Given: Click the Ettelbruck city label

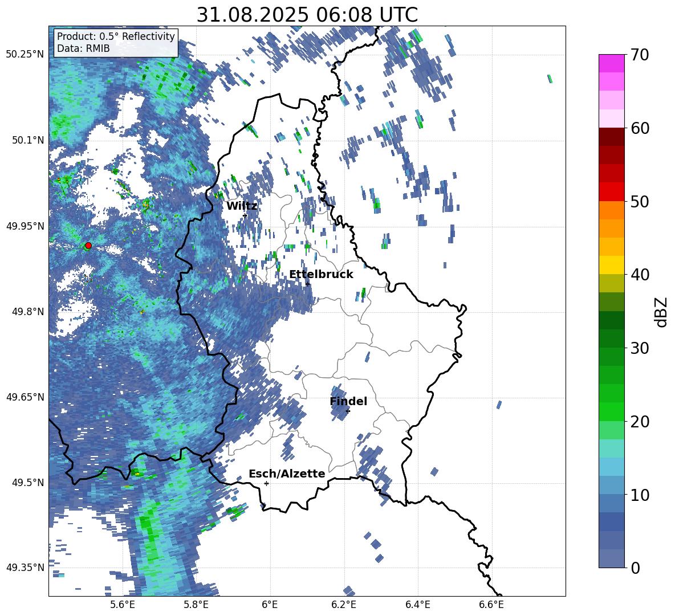Looking at the screenshot, I should click(321, 275).
